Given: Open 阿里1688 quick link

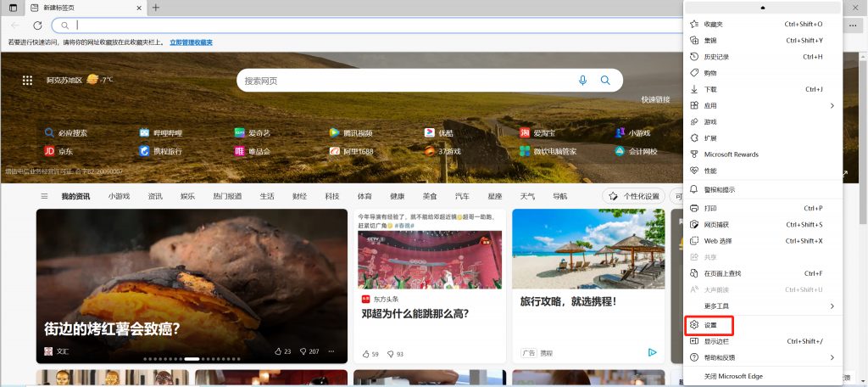Looking at the screenshot, I should 352,151.
